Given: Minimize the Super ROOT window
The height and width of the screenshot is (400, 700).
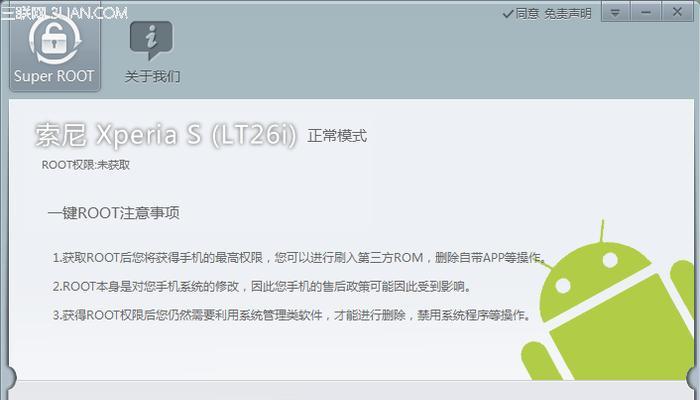Looking at the screenshot, I should [x=646, y=12].
